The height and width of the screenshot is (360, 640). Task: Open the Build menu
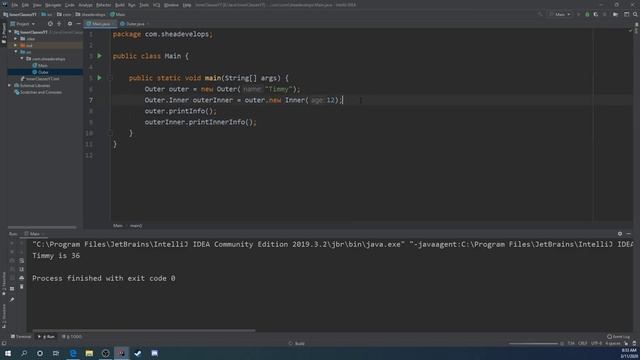(x=120, y=5)
